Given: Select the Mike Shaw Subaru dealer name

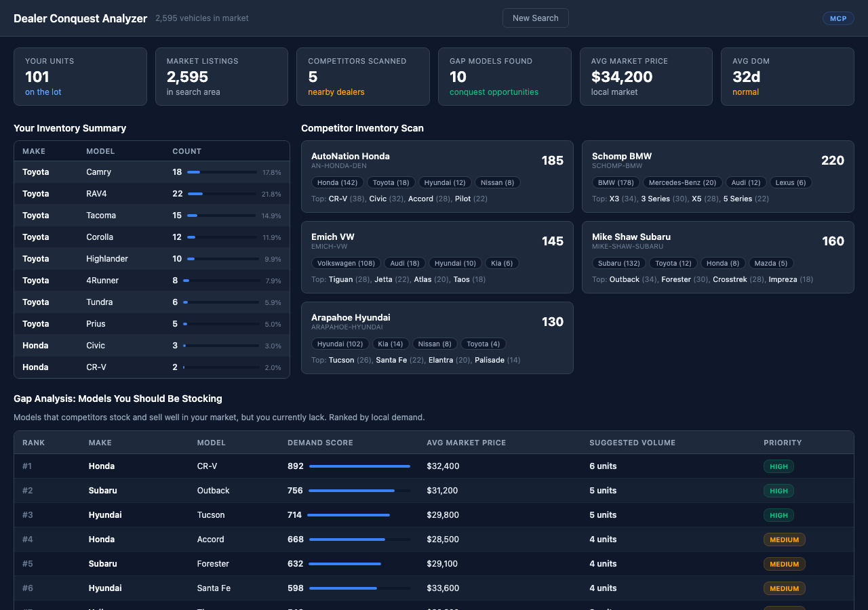Looking at the screenshot, I should coord(631,237).
